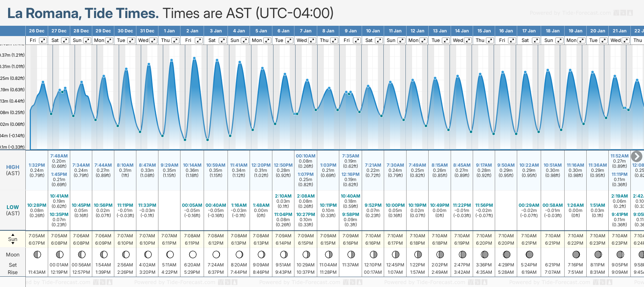Toggle the Sun row up/down arrows
This screenshot has width=644, height=287.
[13, 239]
